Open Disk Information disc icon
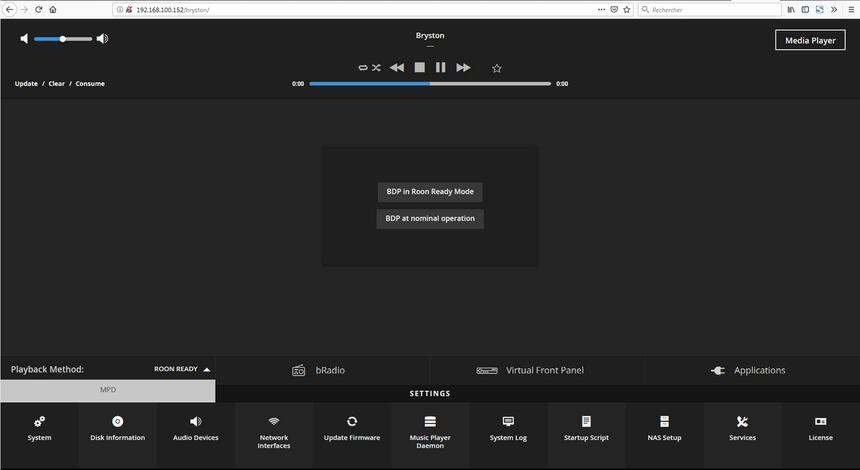Image resolution: width=860 pixels, height=470 pixels. point(117,421)
